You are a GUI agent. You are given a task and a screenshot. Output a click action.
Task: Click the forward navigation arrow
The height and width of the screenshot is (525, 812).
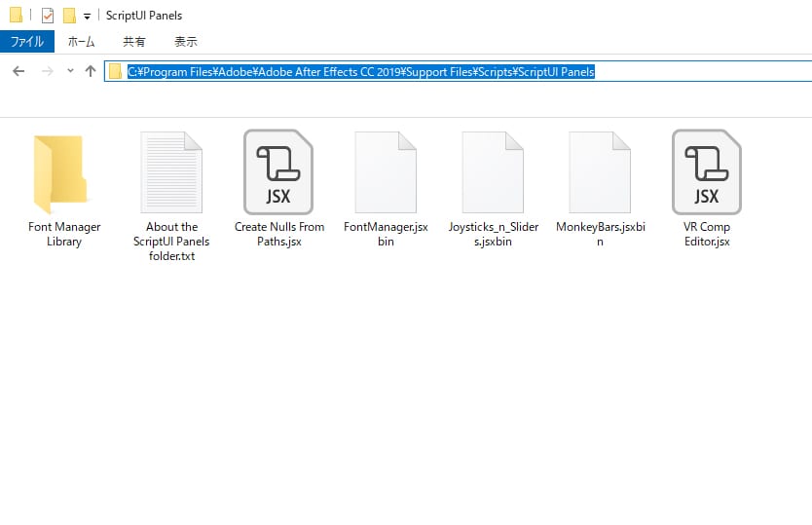click(47, 71)
